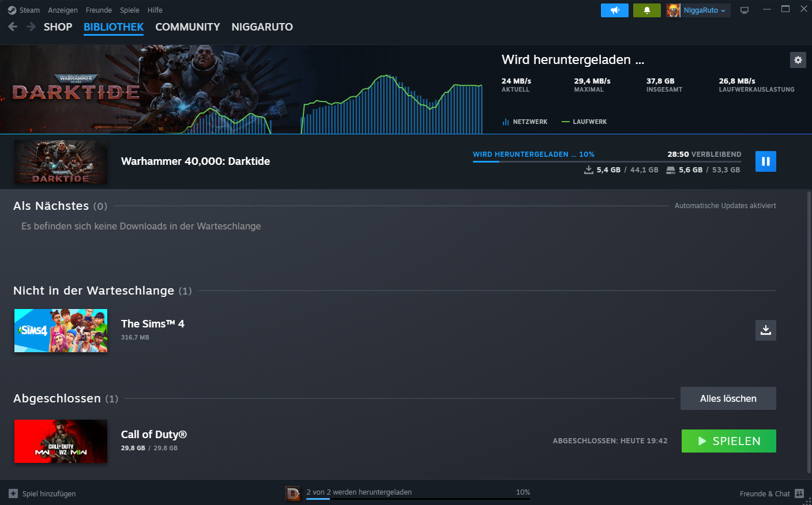This screenshot has width=812, height=505.
Task: Click the Darktide download progress bar
Action: (x=607, y=161)
